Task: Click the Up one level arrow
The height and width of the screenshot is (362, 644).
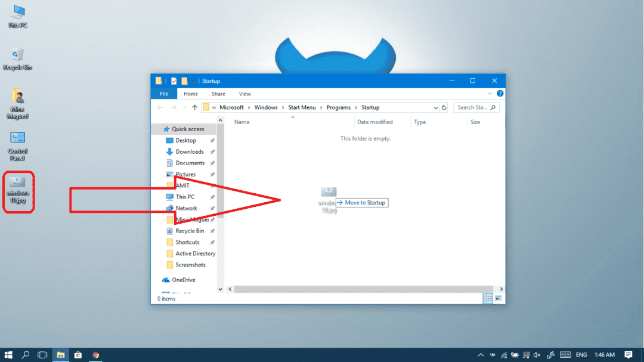Action: (194, 107)
